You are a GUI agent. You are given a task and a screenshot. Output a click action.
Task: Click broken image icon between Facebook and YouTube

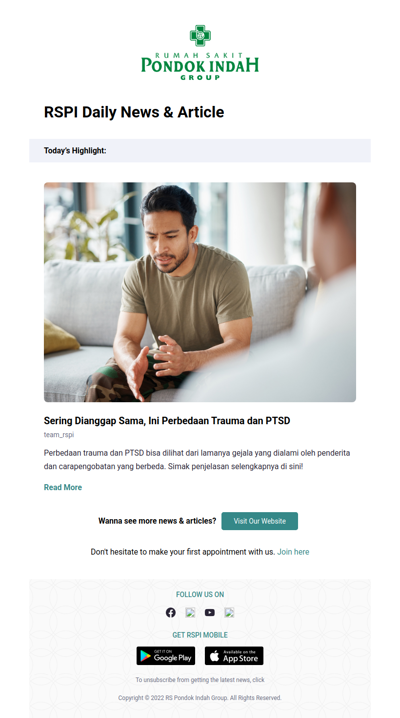pyautogui.click(x=190, y=613)
